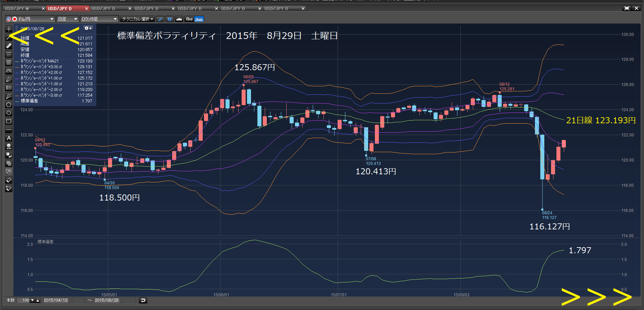Click the 2015/04/13 start date field
644x310 pixels.
pos(56,300)
